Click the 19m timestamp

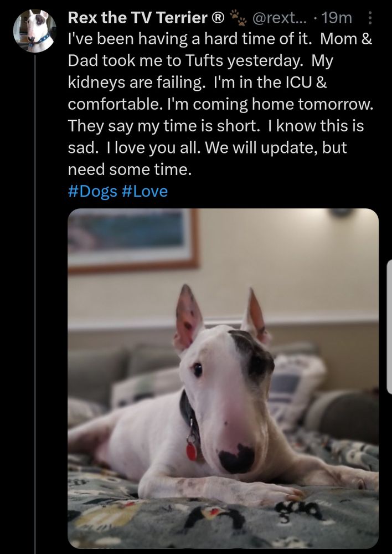click(x=337, y=18)
